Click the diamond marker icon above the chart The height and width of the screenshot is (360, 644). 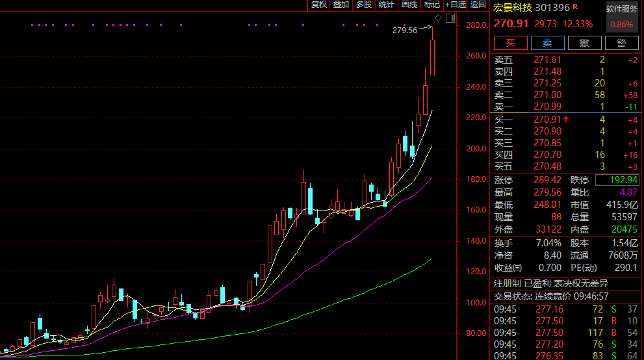[x=438, y=18]
